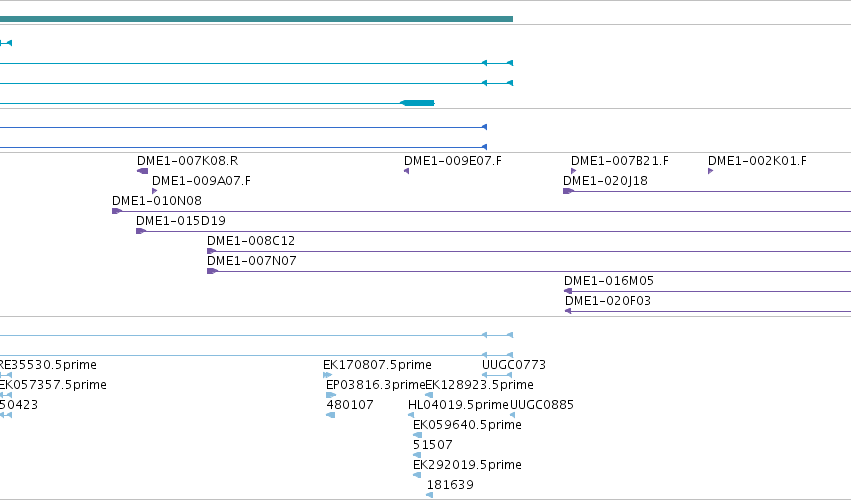This screenshot has height=500, width=851.
Task: Click the UUGC0773 feature glyph
Action: point(497,375)
